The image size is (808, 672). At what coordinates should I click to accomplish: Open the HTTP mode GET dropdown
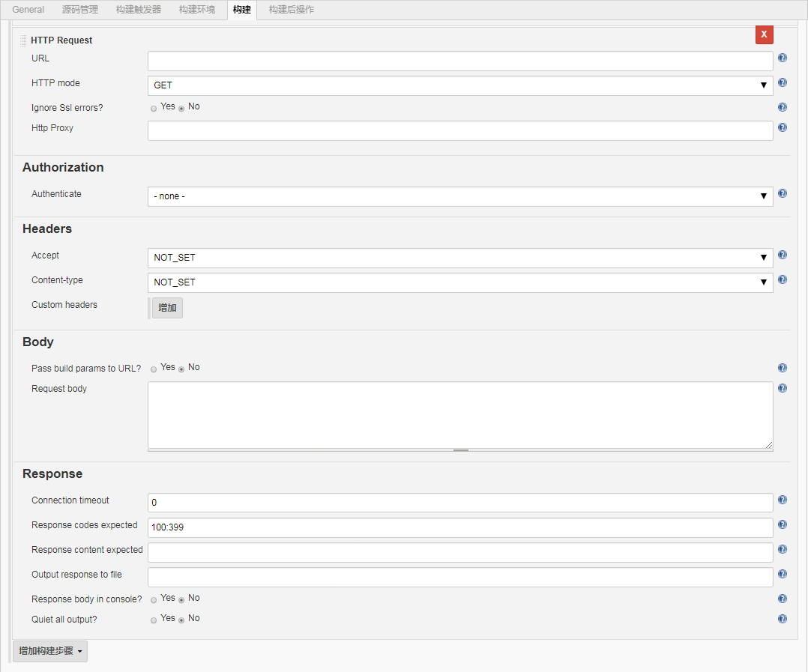pyautogui.click(x=460, y=85)
